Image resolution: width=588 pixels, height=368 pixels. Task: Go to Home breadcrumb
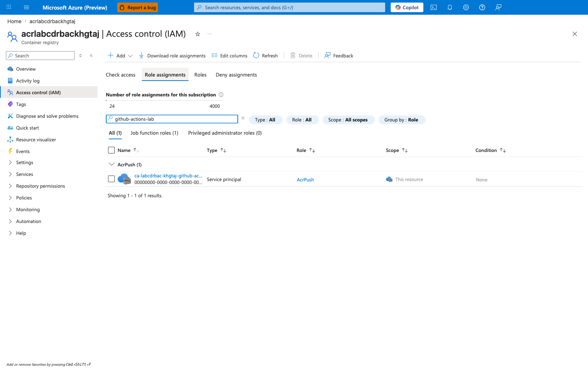click(x=14, y=21)
